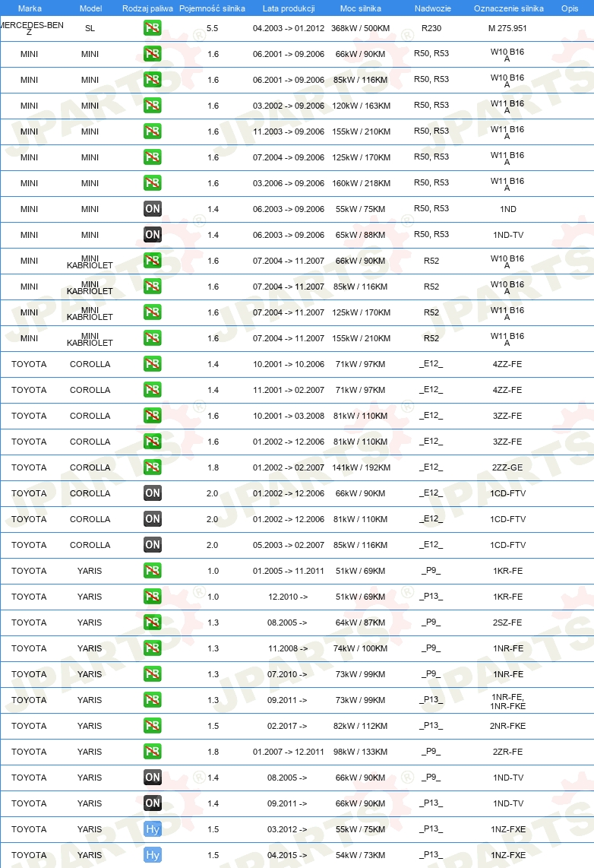Click diesel ON icon for Yaris 09.2011 1ND-TV

153,803
